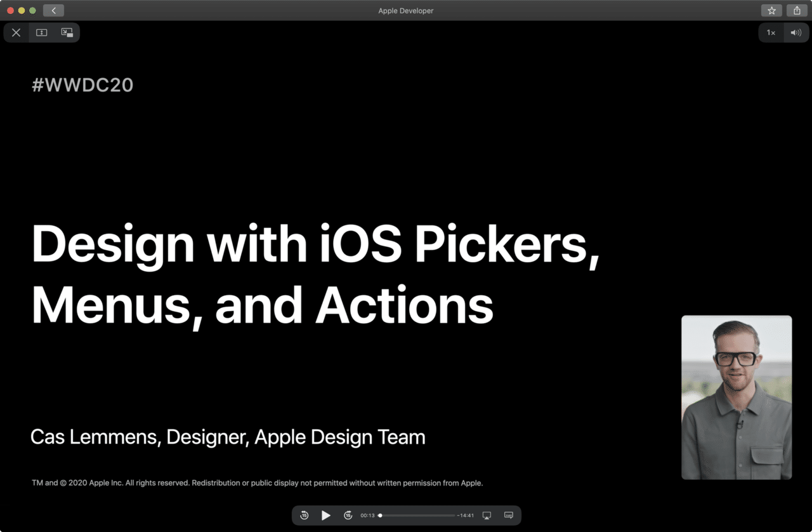Screen dimensions: 812x532
Task: Play the video
Action: pos(326,515)
